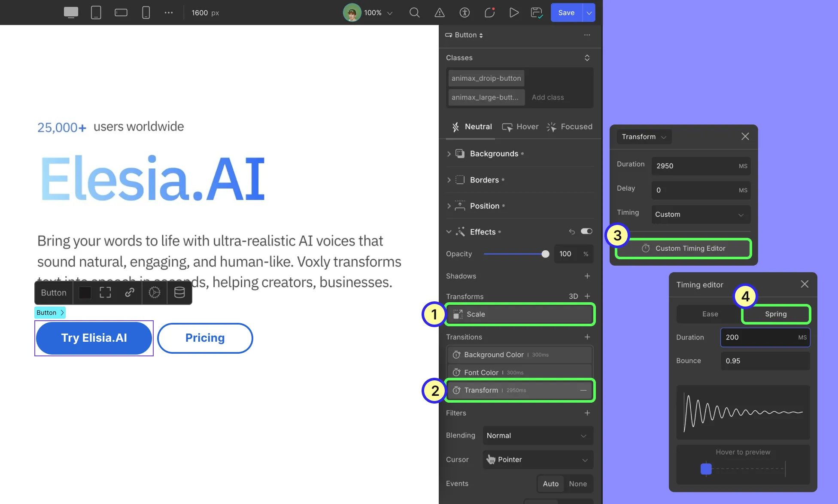Open the accessibility checker icon
This screenshot has height=504, width=838.
point(465,12)
